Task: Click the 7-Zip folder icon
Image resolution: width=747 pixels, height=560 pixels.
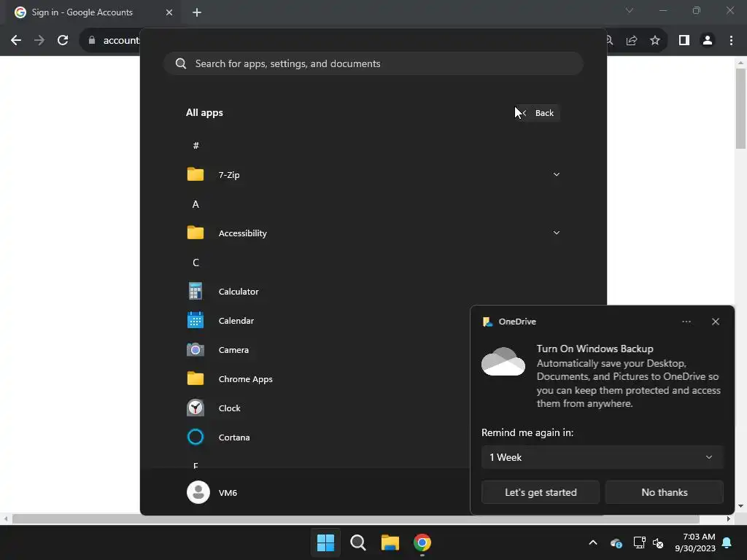Action: 196,174
